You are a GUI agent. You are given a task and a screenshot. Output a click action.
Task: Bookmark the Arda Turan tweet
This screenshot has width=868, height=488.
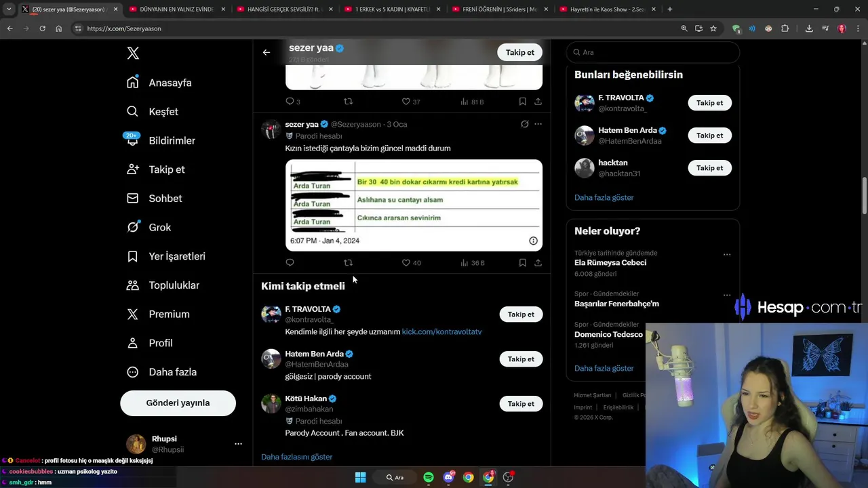pyautogui.click(x=522, y=262)
